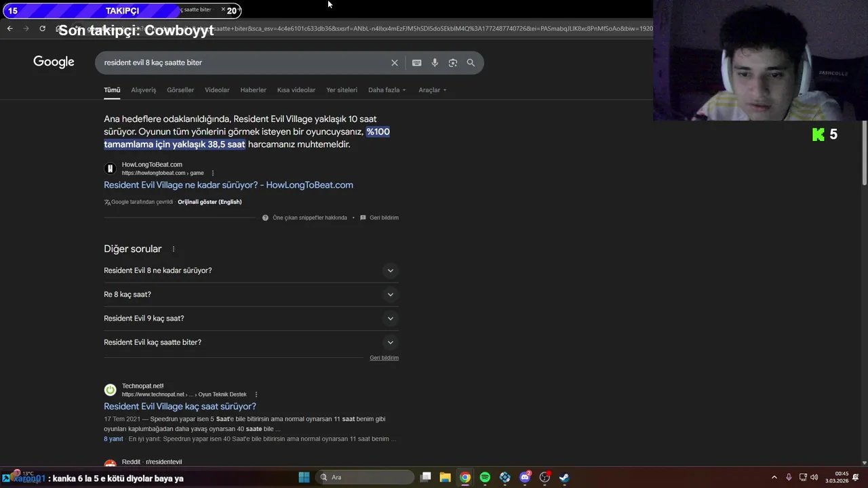Open Google Lens image search icon
This screenshot has height=488, width=868.
point(452,62)
